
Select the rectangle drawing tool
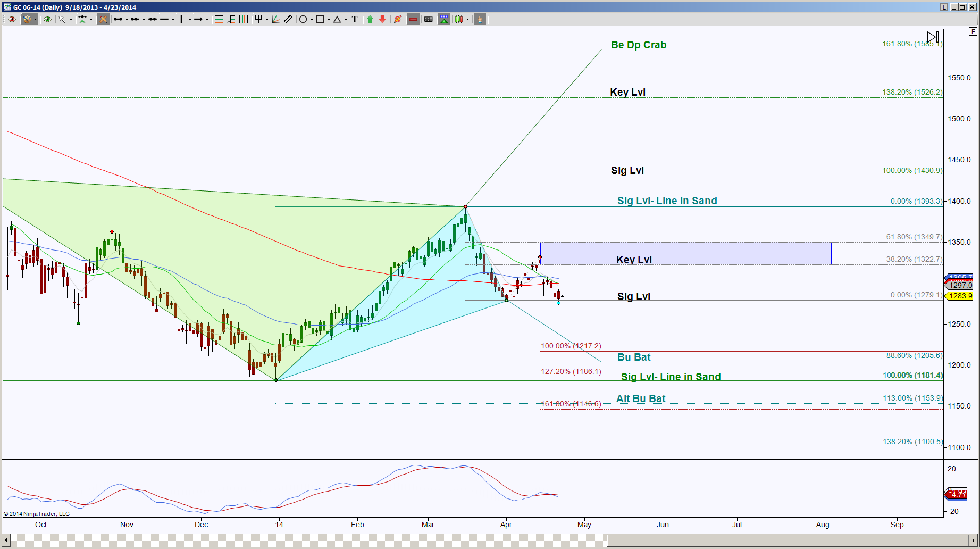coord(320,19)
